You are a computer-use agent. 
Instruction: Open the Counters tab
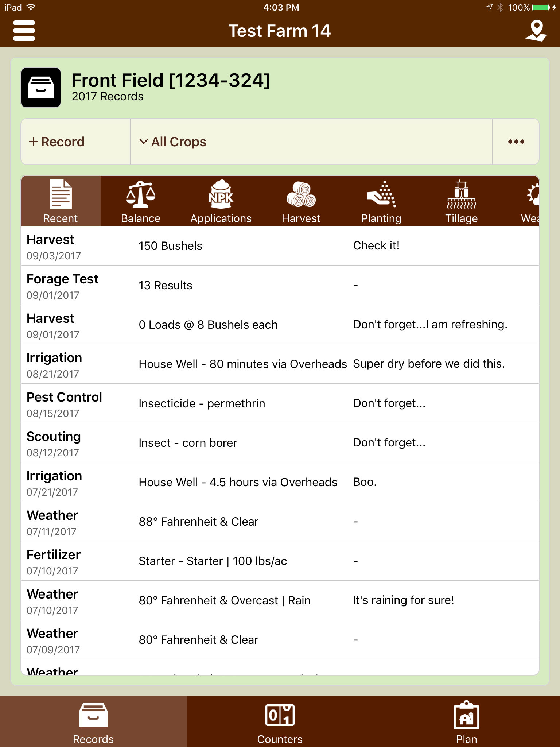coord(280,721)
